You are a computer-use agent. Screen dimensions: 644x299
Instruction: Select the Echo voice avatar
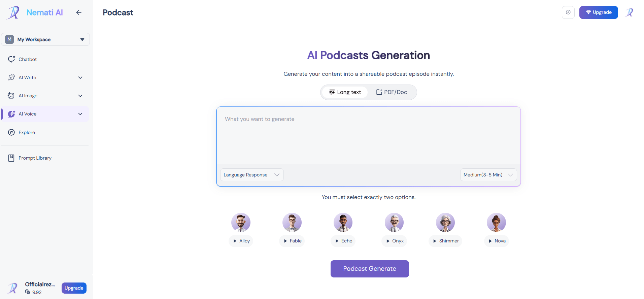[x=343, y=223]
